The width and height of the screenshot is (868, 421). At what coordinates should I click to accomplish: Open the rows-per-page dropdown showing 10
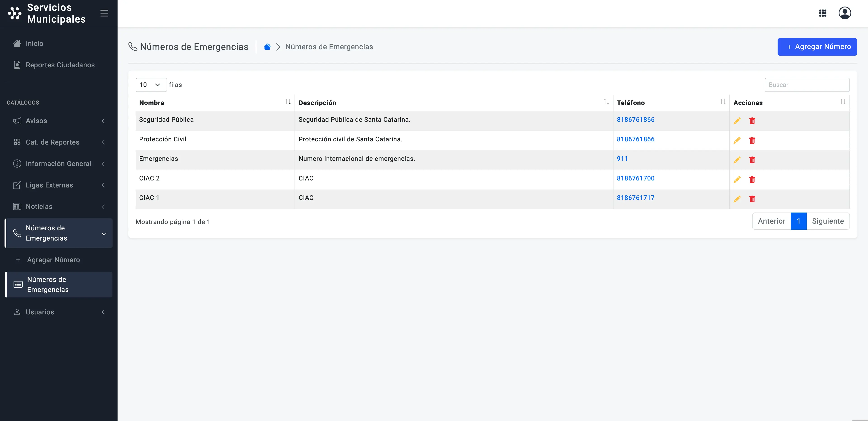151,85
